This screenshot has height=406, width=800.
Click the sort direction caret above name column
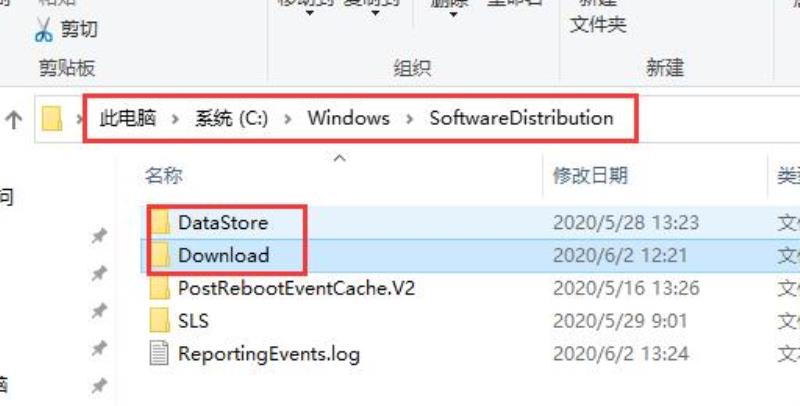point(339,158)
